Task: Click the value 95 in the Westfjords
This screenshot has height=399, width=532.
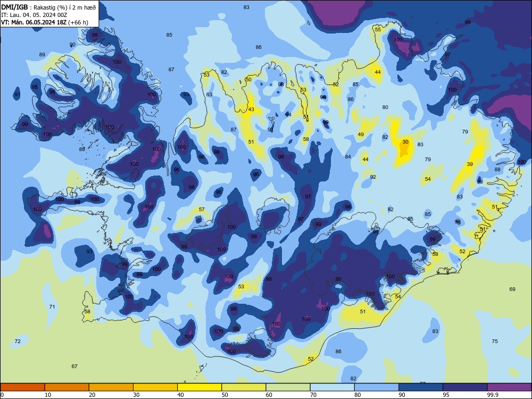Action: coord(35,87)
